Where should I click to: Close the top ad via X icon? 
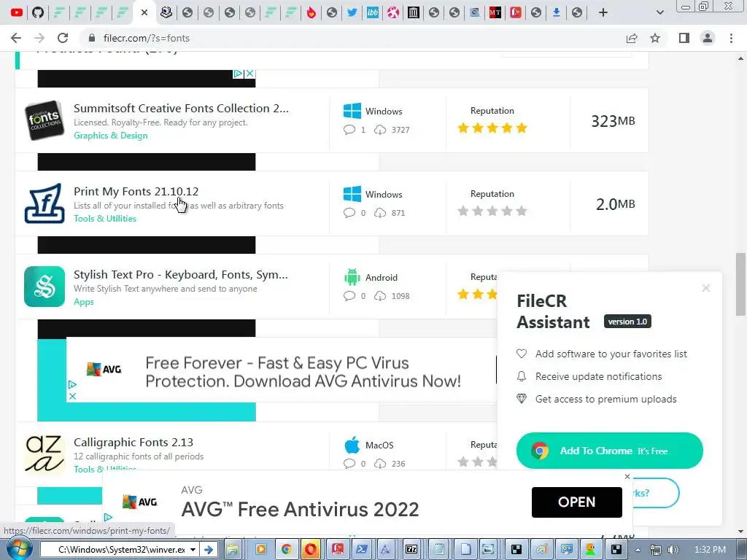[249, 74]
